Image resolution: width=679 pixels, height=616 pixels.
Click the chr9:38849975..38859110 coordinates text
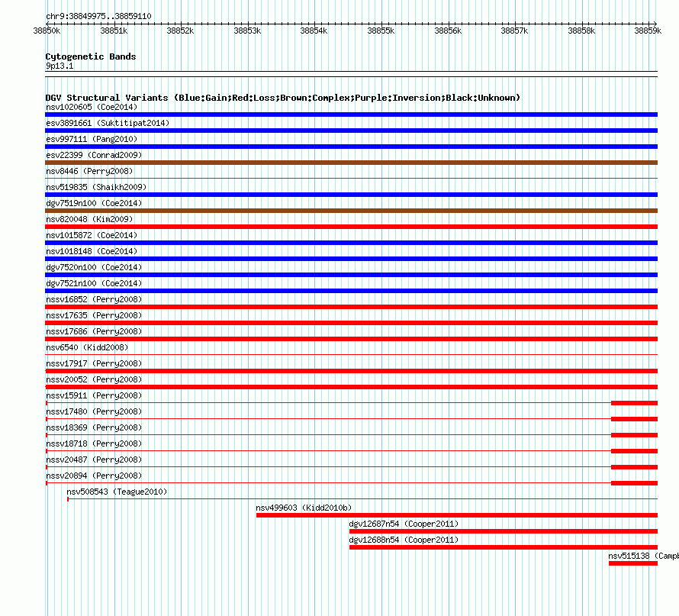pos(98,16)
